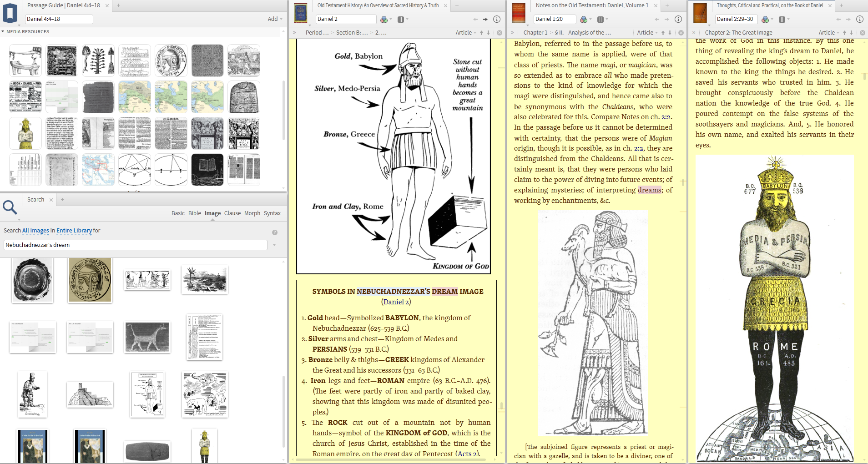Close the locator bar in the Notes on Daniel panel
The width and height of the screenshot is (868, 464).
pyautogui.click(x=681, y=33)
